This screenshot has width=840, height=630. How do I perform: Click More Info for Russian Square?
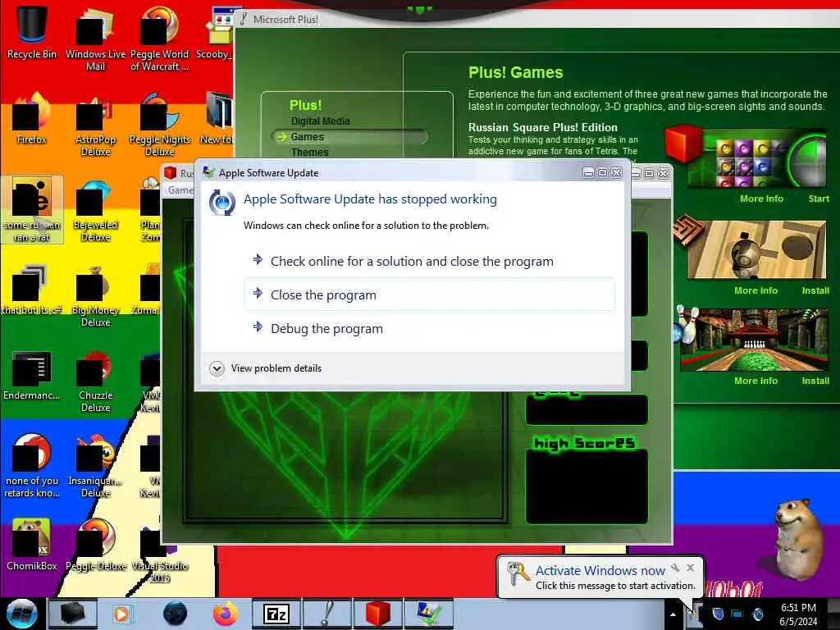click(x=761, y=199)
